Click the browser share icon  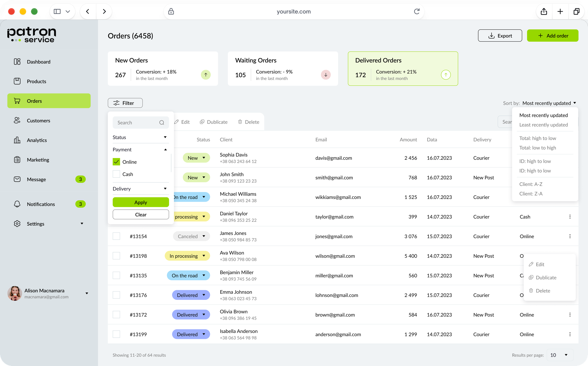tap(544, 11)
